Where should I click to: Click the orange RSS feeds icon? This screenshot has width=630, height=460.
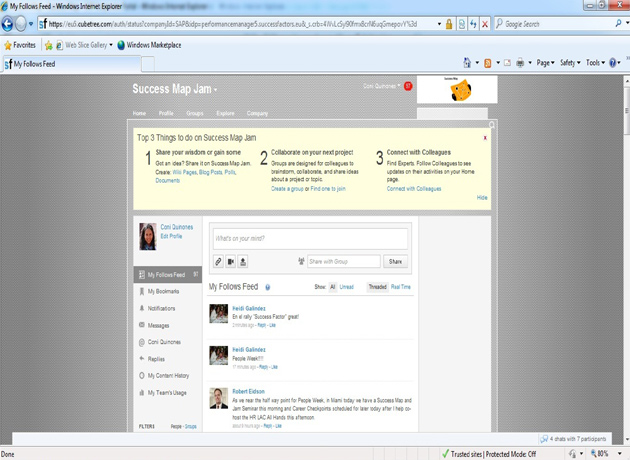[x=488, y=63]
